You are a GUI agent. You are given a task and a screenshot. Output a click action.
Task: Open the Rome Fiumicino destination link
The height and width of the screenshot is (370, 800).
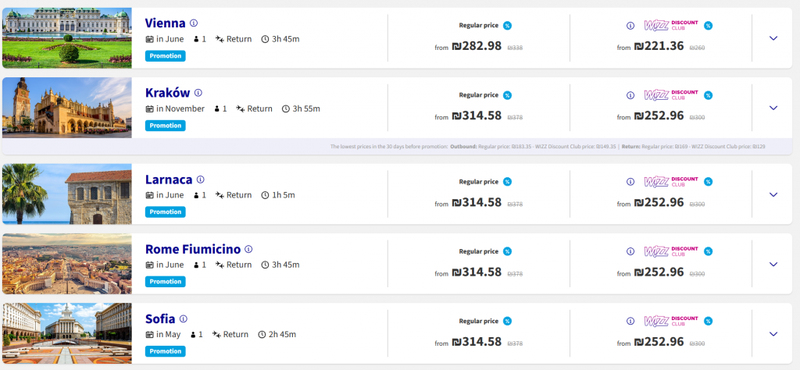point(193,250)
